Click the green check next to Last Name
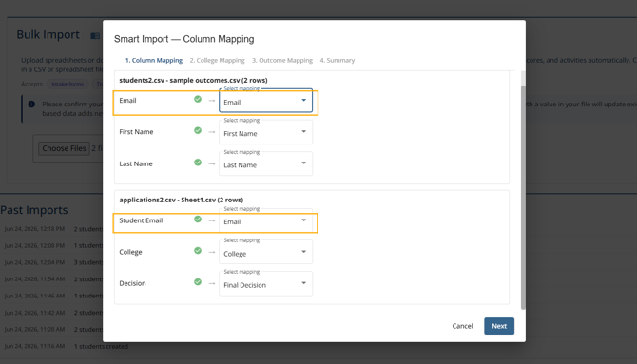This screenshot has width=637, height=364. 198,163
